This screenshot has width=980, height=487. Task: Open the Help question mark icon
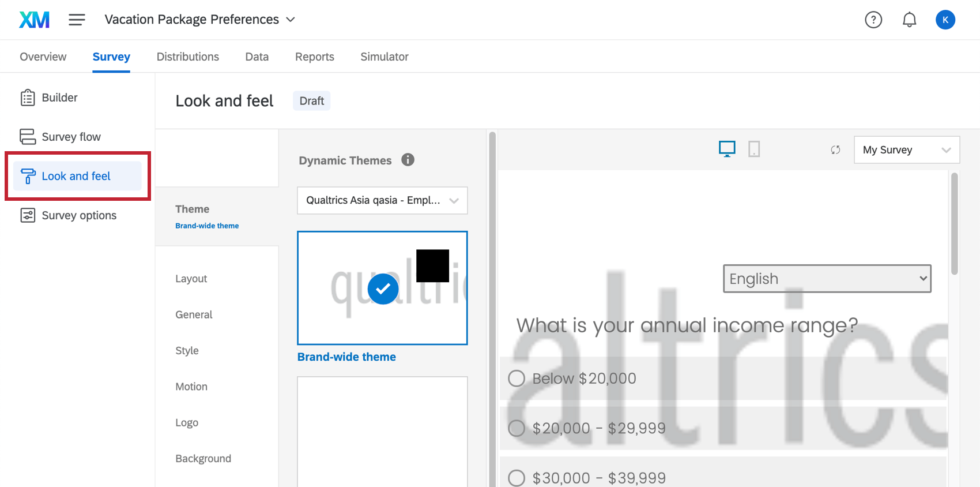click(x=873, y=20)
